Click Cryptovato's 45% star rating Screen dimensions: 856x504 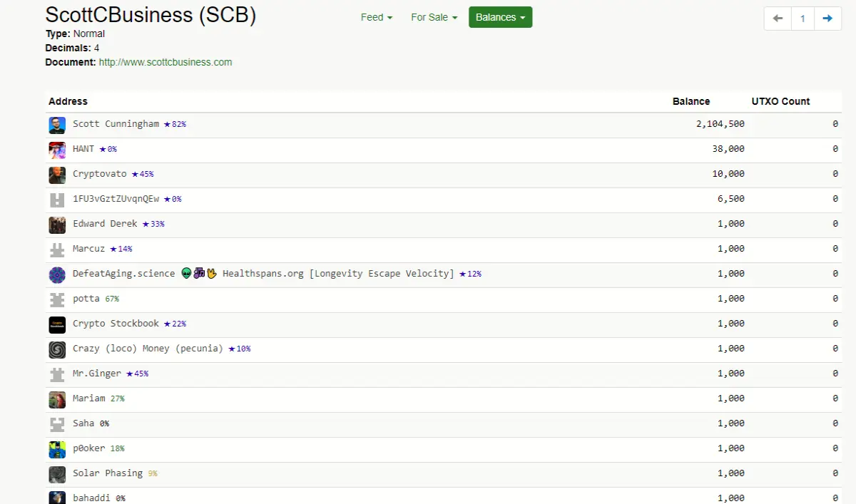[x=142, y=174]
